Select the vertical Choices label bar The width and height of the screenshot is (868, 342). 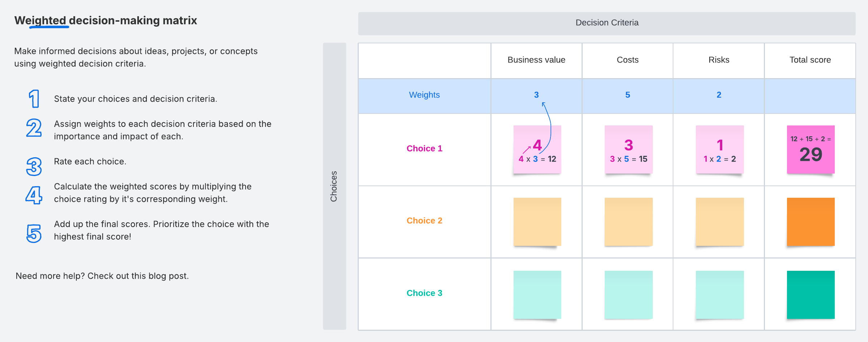coord(334,186)
